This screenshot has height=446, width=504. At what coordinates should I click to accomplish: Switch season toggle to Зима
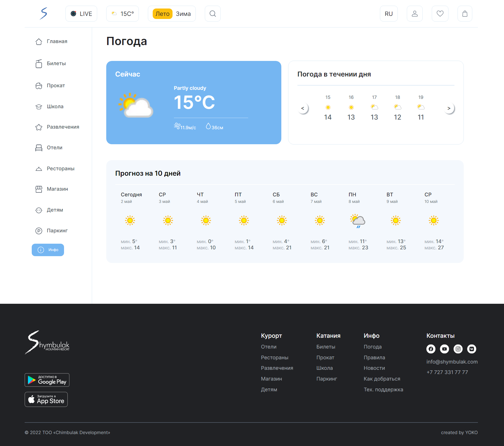tap(183, 13)
